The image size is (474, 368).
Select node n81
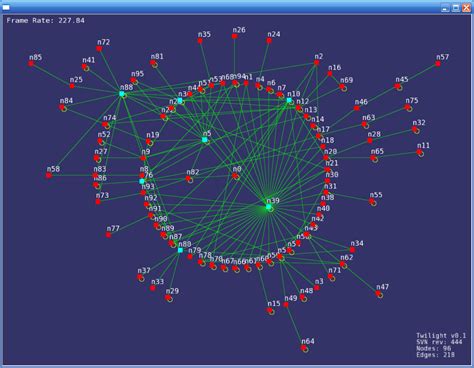[153, 63]
